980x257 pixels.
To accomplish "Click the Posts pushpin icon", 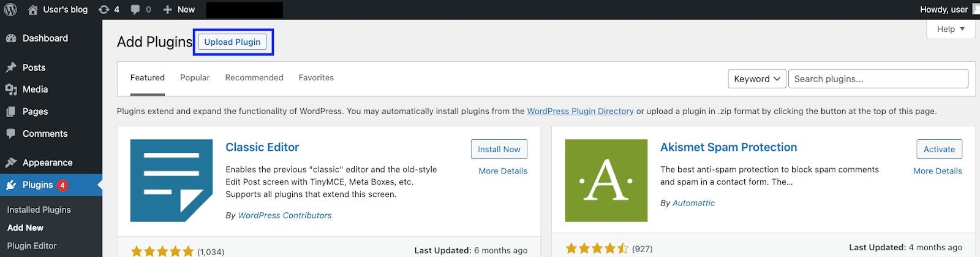I will [x=11, y=67].
